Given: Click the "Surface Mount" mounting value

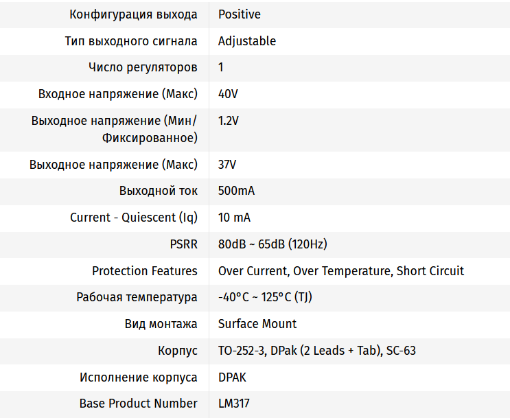Looking at the screenshot, I should (257, 324).
